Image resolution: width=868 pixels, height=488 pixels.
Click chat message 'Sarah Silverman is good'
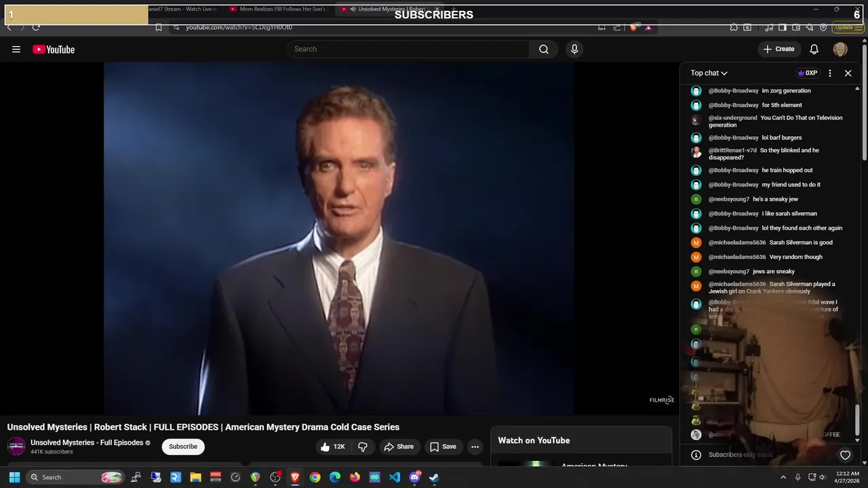point(801,243)
